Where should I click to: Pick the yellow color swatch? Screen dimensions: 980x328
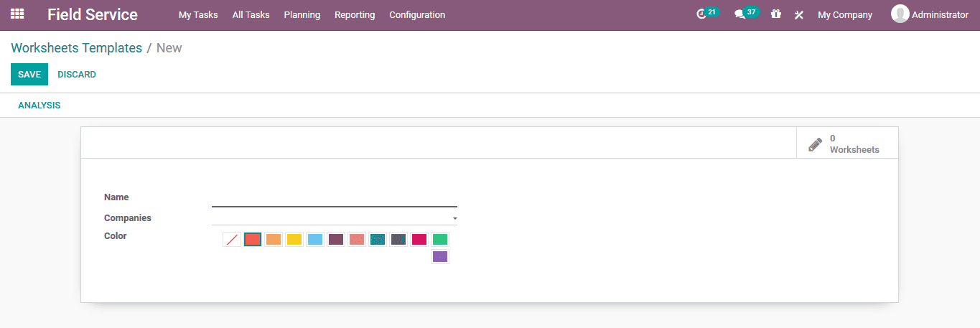[x=294, y=240]
